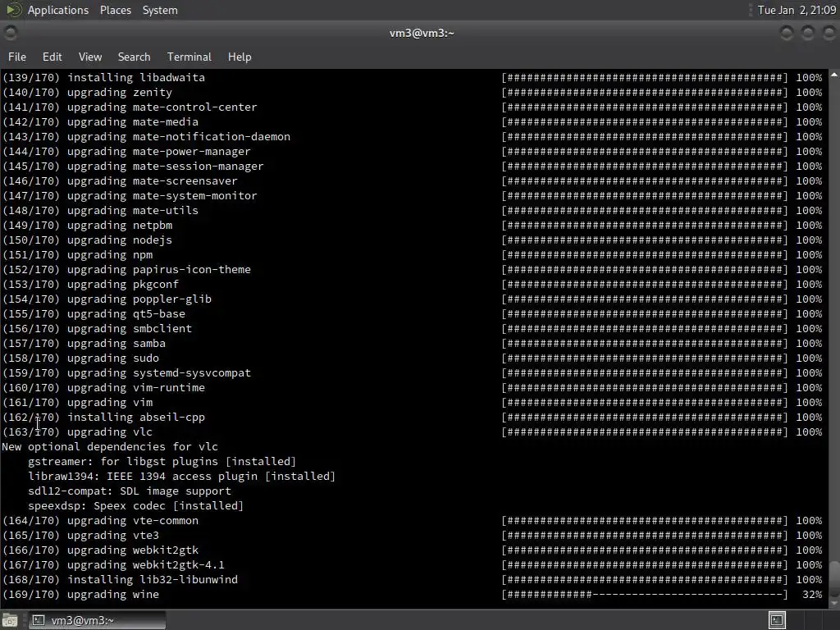Click the 'speexdsp: Speex codec' line
Image resolution: width=840 pixels, height=630 pixels.
pos(135,505)
